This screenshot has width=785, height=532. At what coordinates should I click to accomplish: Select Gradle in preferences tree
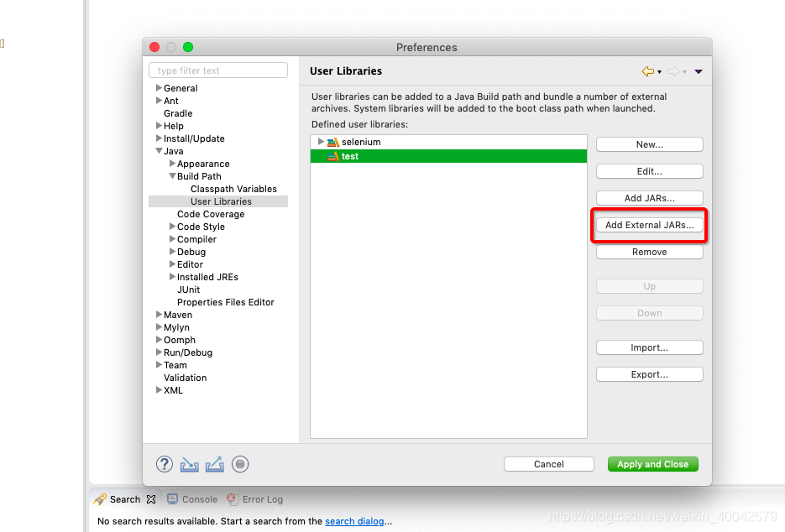coord(178,113)
